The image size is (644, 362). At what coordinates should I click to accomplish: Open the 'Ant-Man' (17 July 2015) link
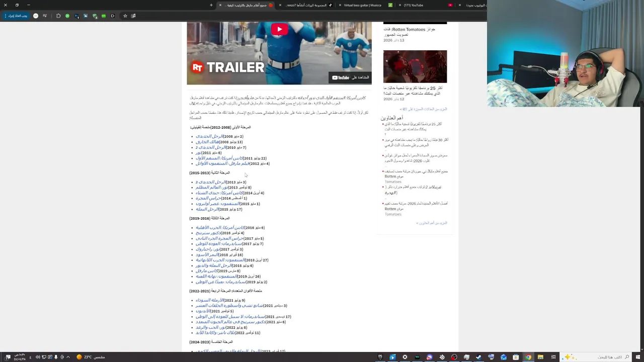(x=207, y=209)
